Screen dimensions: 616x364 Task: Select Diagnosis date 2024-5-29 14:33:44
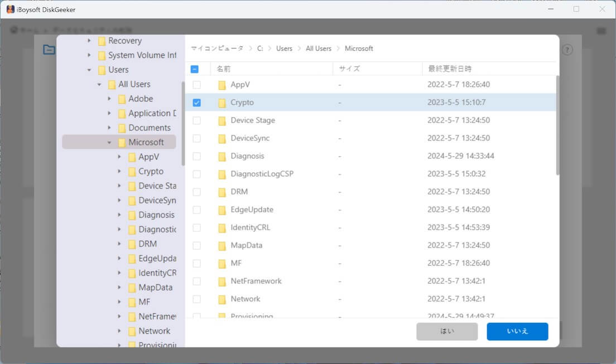(461, 156)
